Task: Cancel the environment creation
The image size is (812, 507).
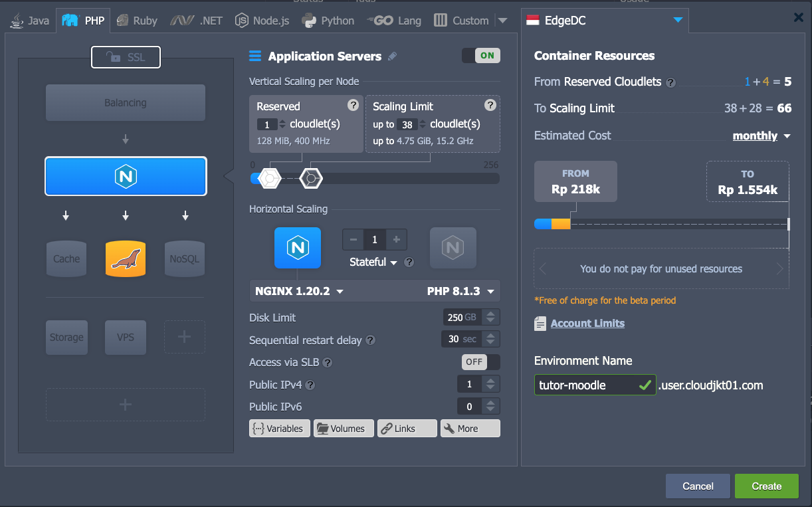Action: tap(698, 486)
